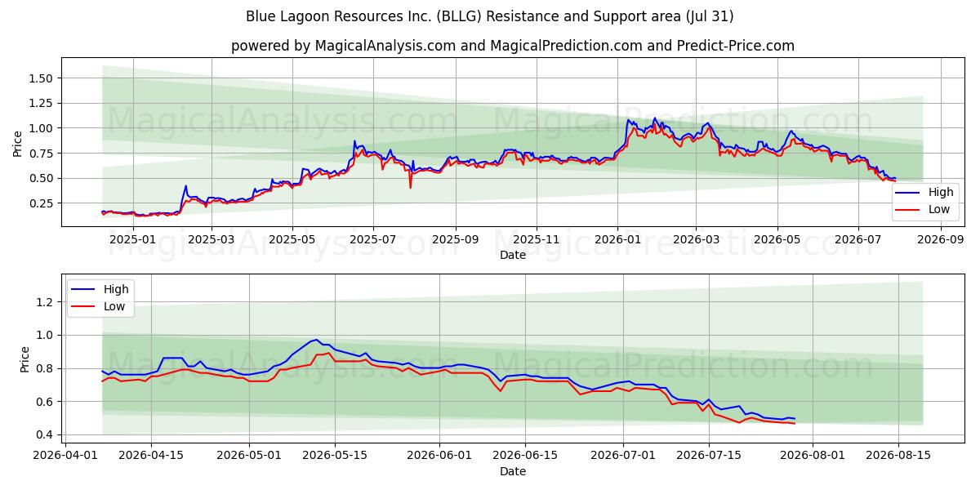Click the 0.75 price tick on the top chart

coord(42,154)
